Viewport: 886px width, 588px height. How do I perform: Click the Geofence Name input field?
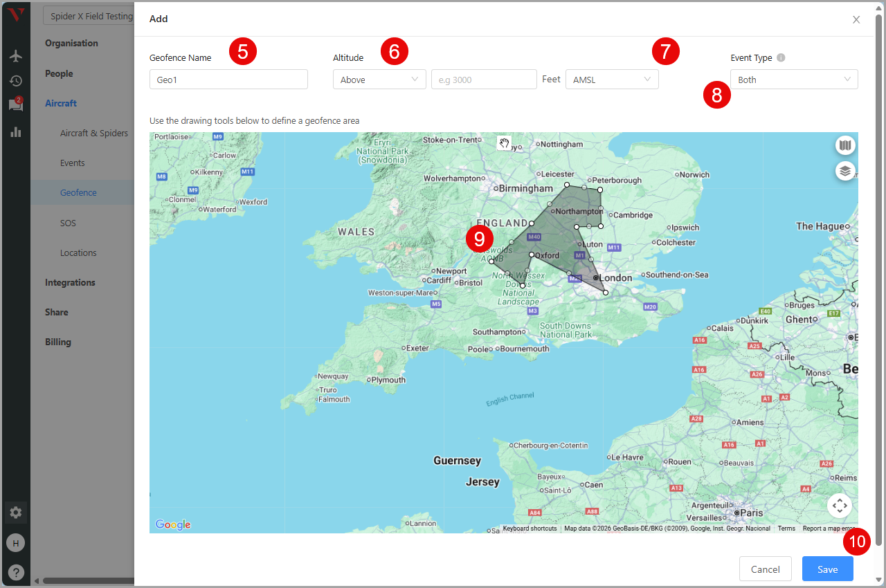coord(228,80)
